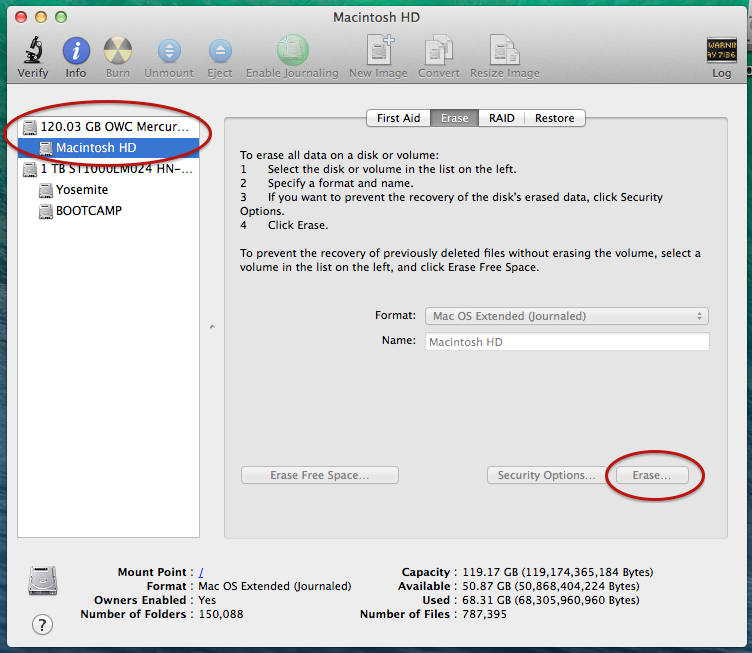
Task: Open the RAID tab
Action: click(501, 118)
